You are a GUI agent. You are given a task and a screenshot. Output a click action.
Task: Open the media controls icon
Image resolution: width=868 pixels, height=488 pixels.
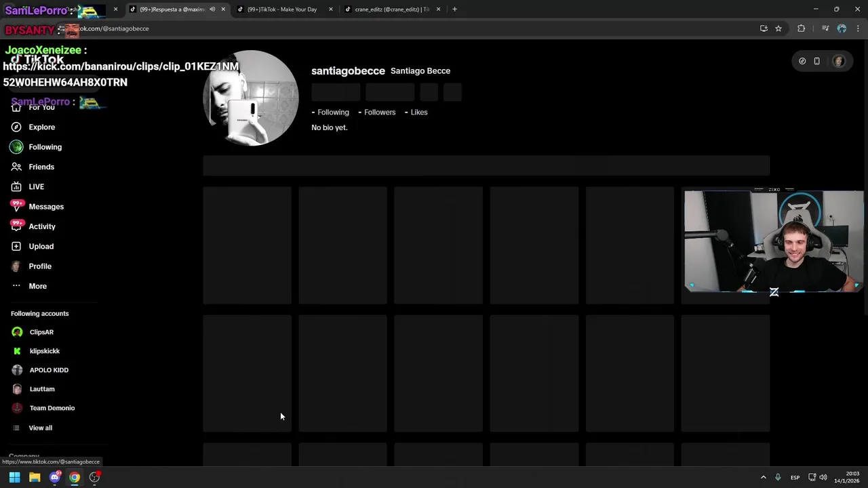point(825,28)
